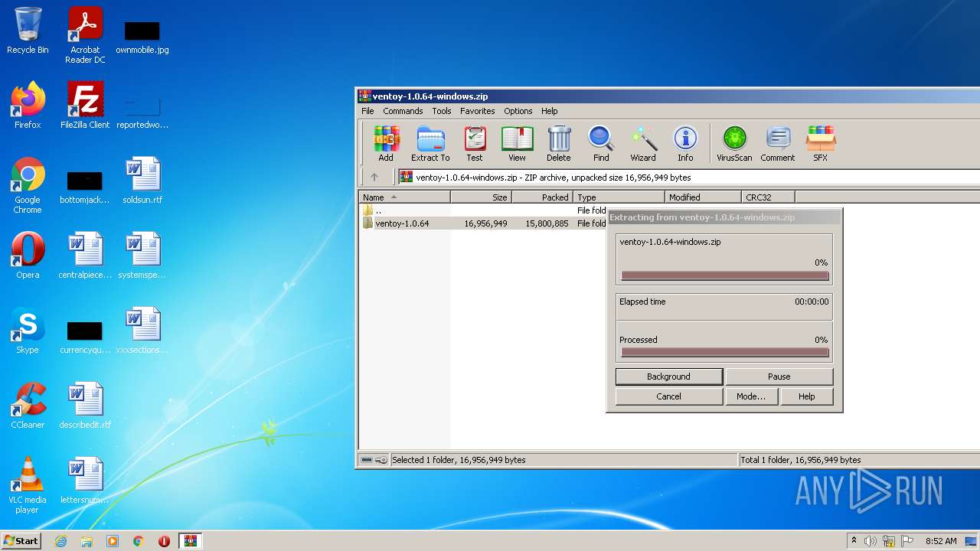The width and height of the screenshot is (980, 551).
Task: Sort file list by Modified column
Action: click(703, 197)
